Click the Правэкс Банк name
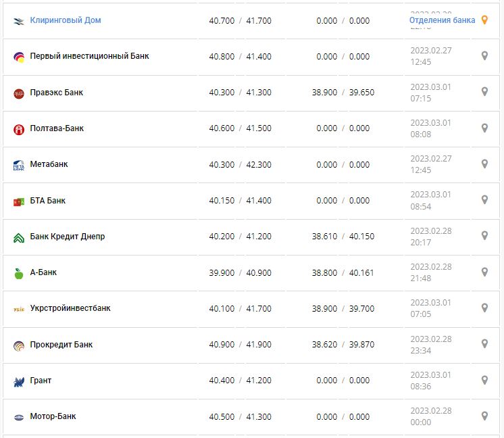This screenshot has width=504, height=438. coord(57,93)
